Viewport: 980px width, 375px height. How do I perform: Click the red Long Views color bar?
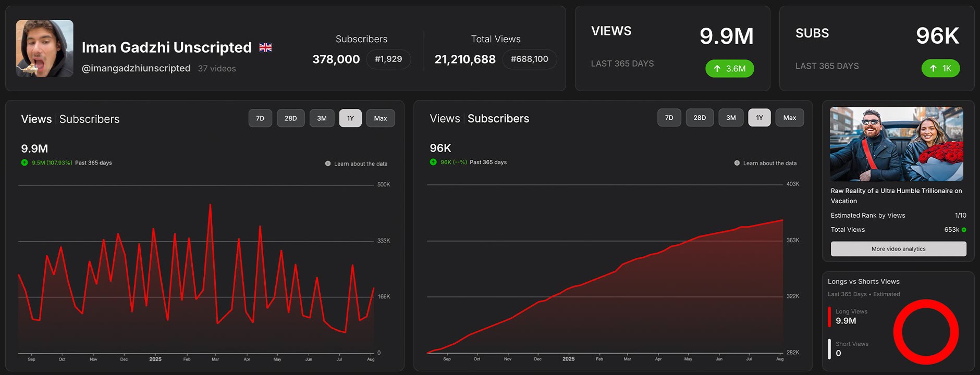pyautogui.click(x=829, y=317)
